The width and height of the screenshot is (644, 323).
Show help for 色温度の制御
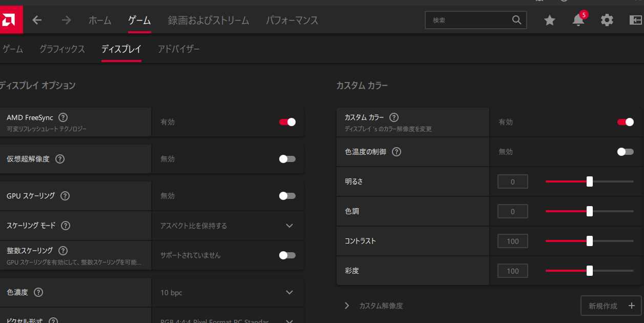click(397, 152)
